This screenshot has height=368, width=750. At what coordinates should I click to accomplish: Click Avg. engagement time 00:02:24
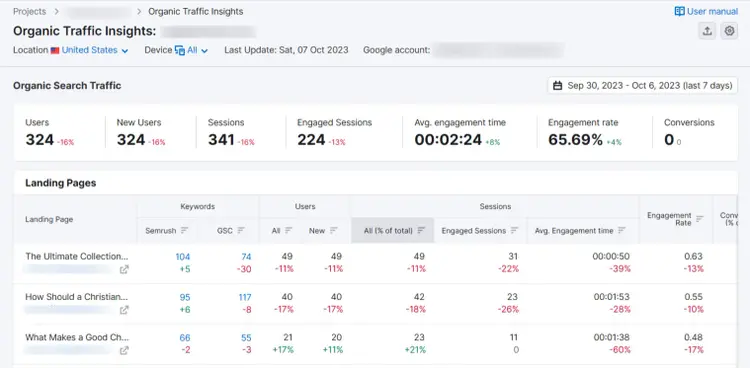[x=448, y=140]
